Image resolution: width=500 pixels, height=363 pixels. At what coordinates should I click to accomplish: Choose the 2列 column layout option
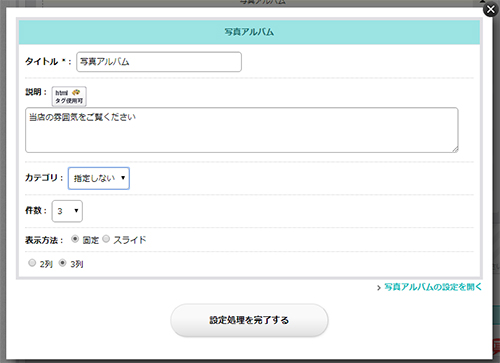click(32, 263)
